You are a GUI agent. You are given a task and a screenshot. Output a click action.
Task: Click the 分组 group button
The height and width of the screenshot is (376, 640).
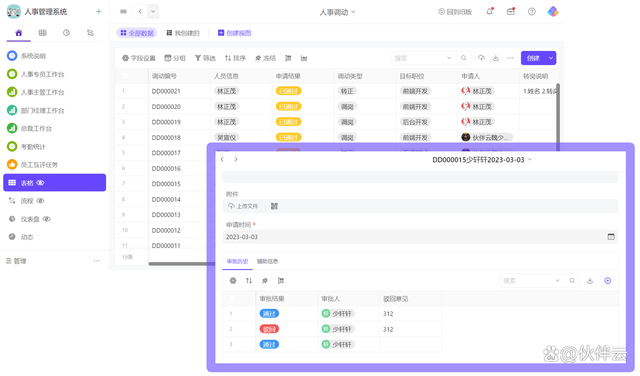[x=175, y=58]
